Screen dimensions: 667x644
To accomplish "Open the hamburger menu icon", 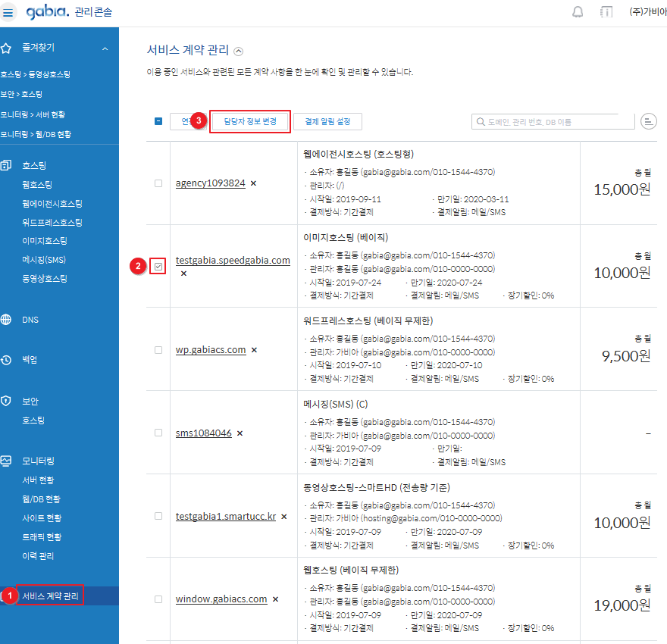I will tap(8, 12).
